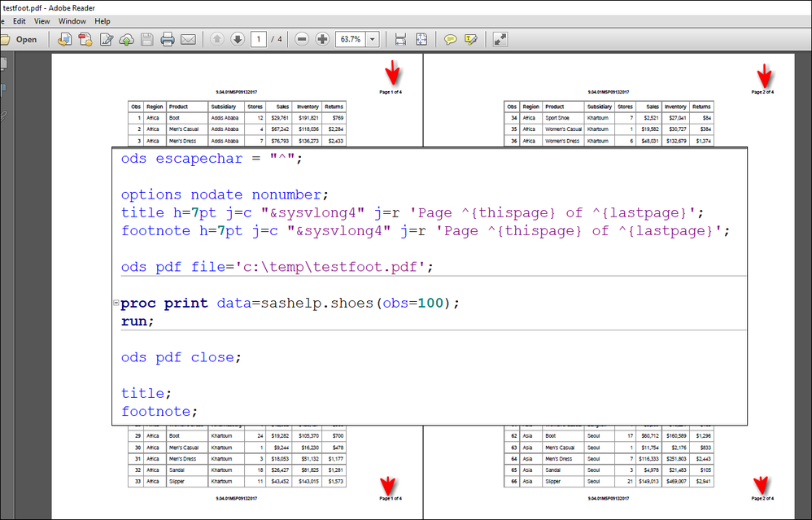Go to previous page up arrow

[217, 39]
